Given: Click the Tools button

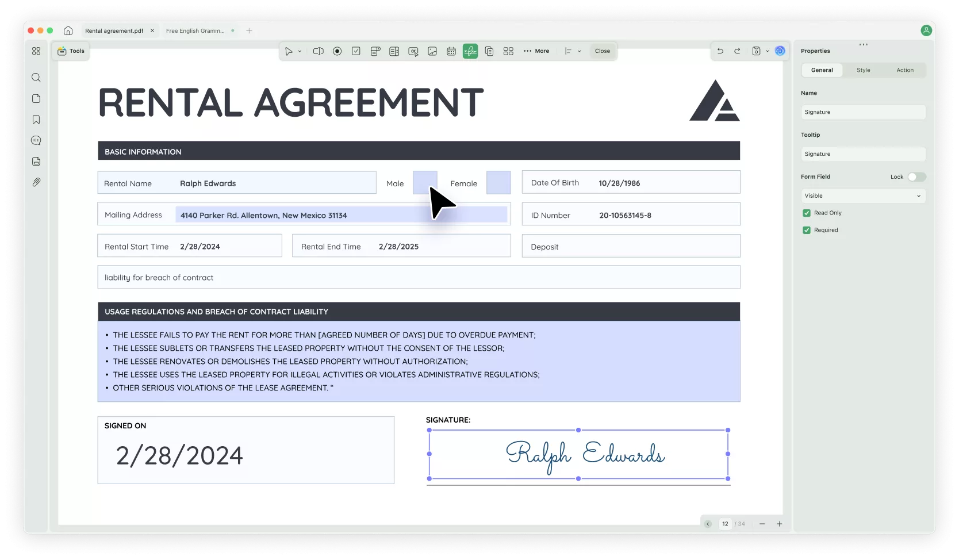Looking at the screenshot, I should click(x=71, y=51).
